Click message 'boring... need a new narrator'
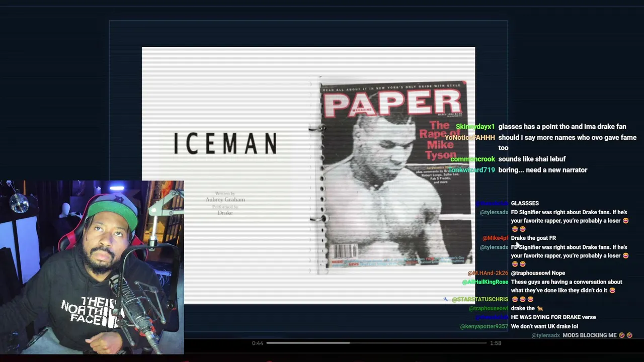Viewport: 644px width, 362px height. pos(542,170)
